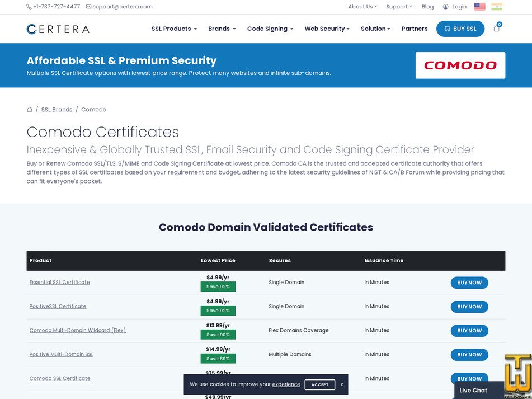Click BUY NOW for PositiveSSL Certificate
Viewport: 532px width, 399px height.
469,307
